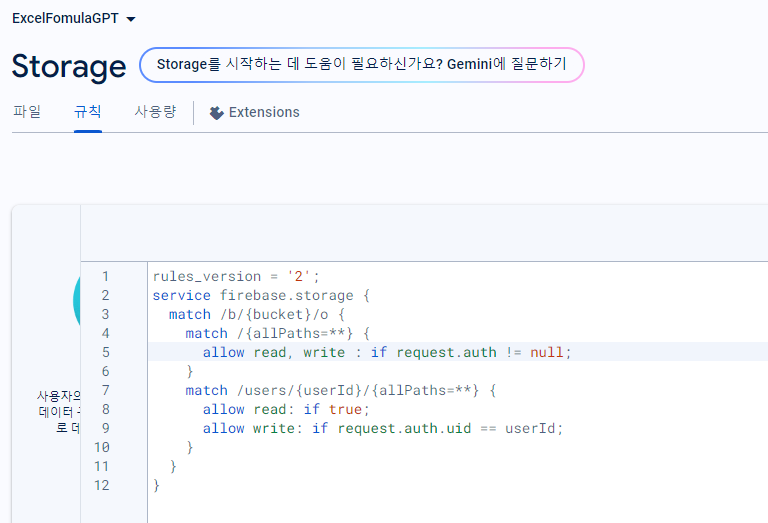
Task: Click line 1 rules_version code
Action: (236, 276)
